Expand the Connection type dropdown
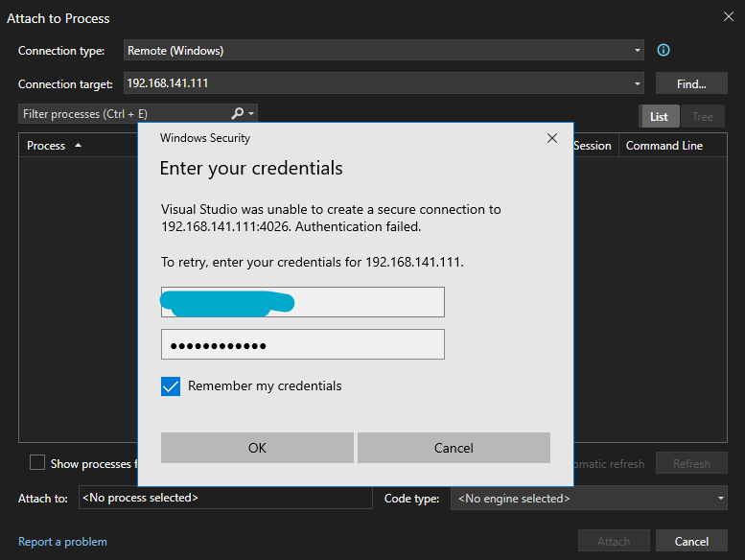The height and width of the screenshot is (560, 745). point(638,51)
